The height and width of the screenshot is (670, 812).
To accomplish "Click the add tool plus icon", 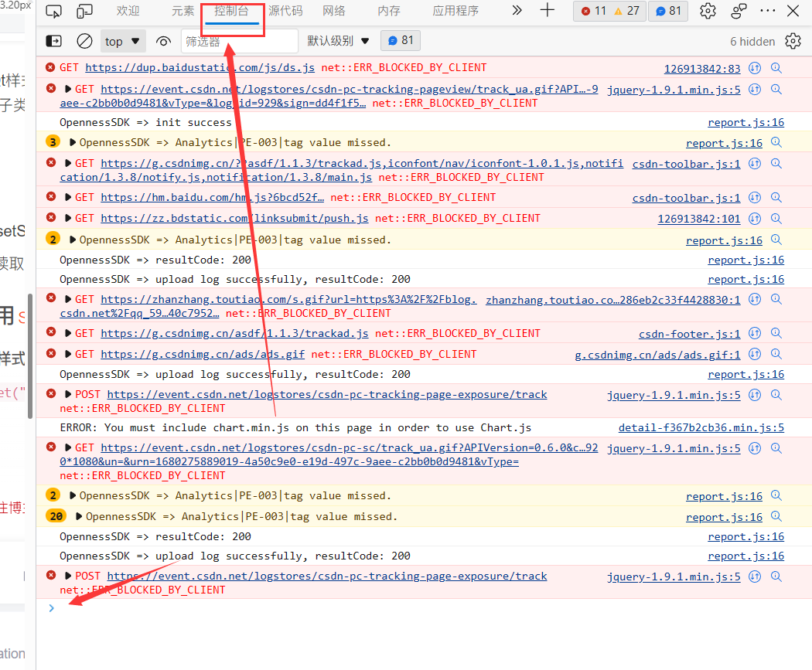I will pyautogui.click(x=547, y=11).
